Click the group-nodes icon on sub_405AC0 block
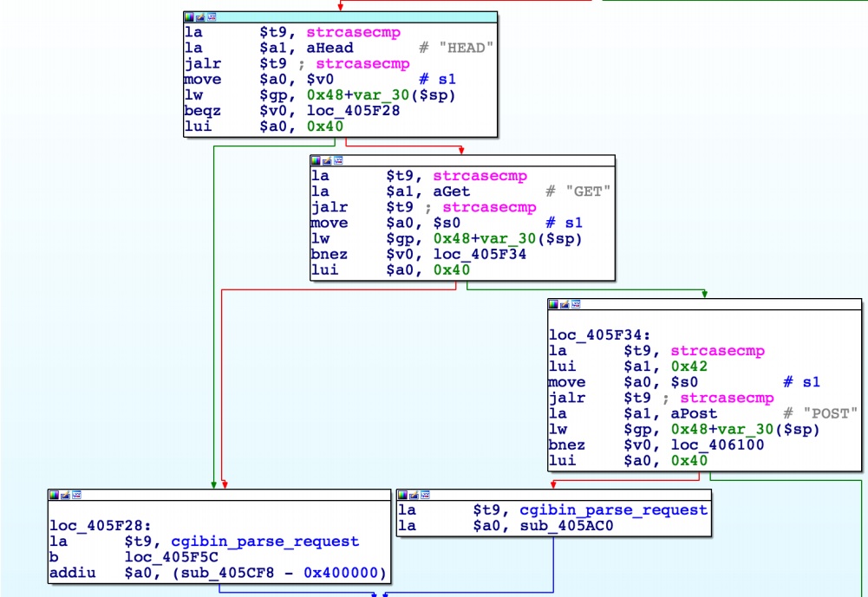Image resolution: width=868 pixels, height=597 pixels. click(425, 495)
